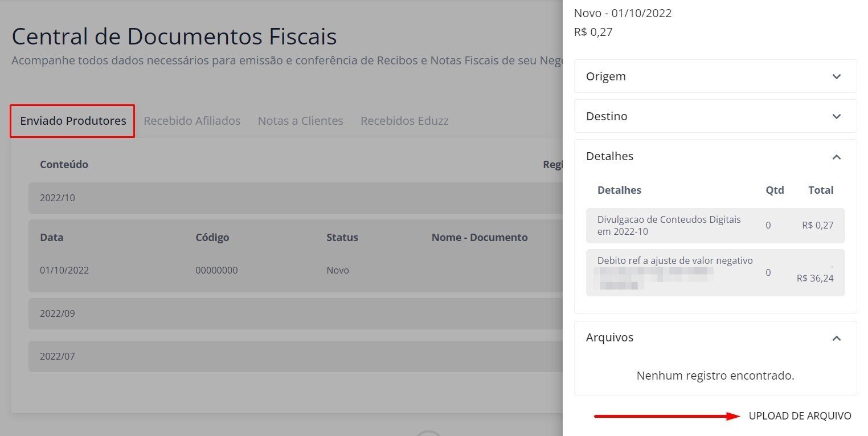Expand the 2022/09 period row
868x436 pixels.
point(57,313)
